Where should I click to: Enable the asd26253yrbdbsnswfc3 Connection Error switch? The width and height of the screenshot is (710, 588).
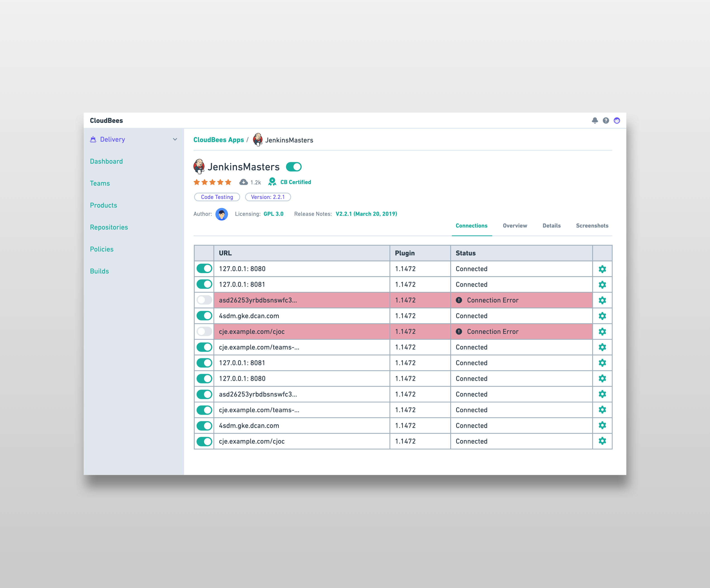point(204,300)
